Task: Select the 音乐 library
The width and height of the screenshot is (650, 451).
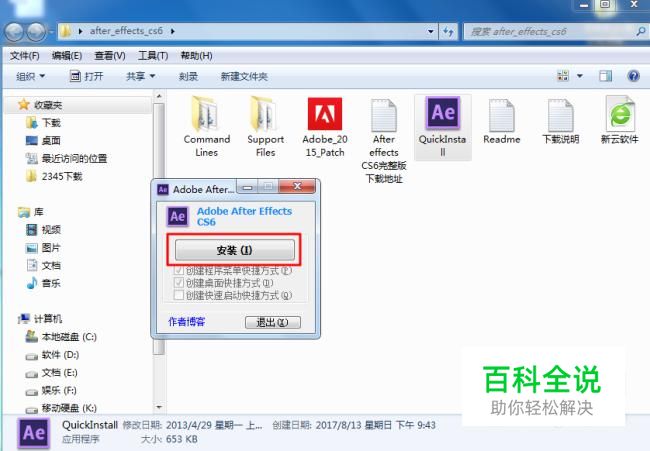Action: pyautogui.click(x=43, y=283)
